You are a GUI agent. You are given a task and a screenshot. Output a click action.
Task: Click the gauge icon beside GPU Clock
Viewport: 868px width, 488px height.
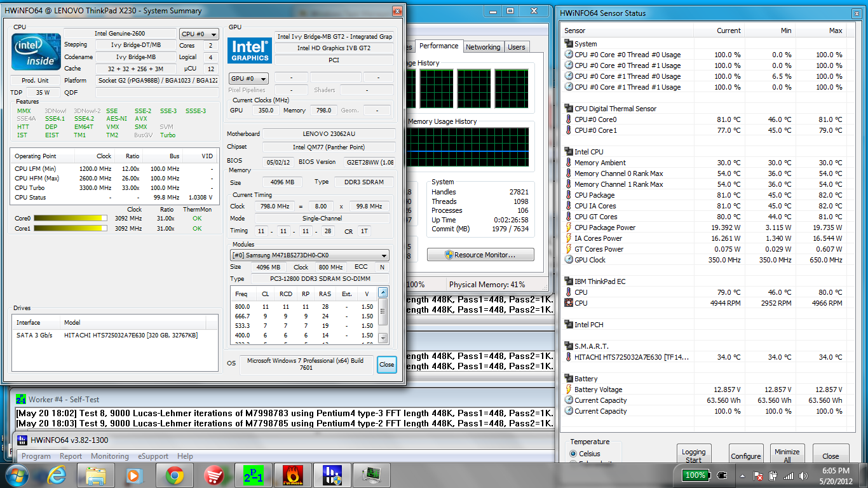569,260
